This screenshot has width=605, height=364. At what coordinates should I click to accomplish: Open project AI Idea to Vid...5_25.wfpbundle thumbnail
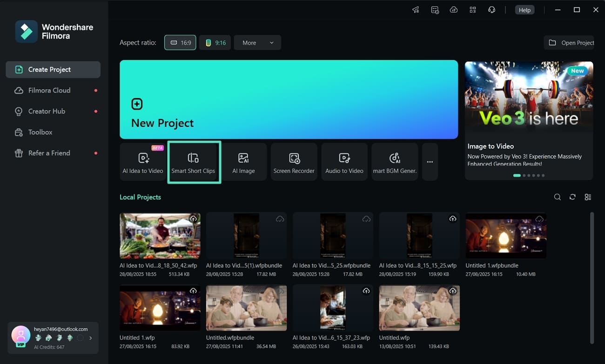point(333,236)
